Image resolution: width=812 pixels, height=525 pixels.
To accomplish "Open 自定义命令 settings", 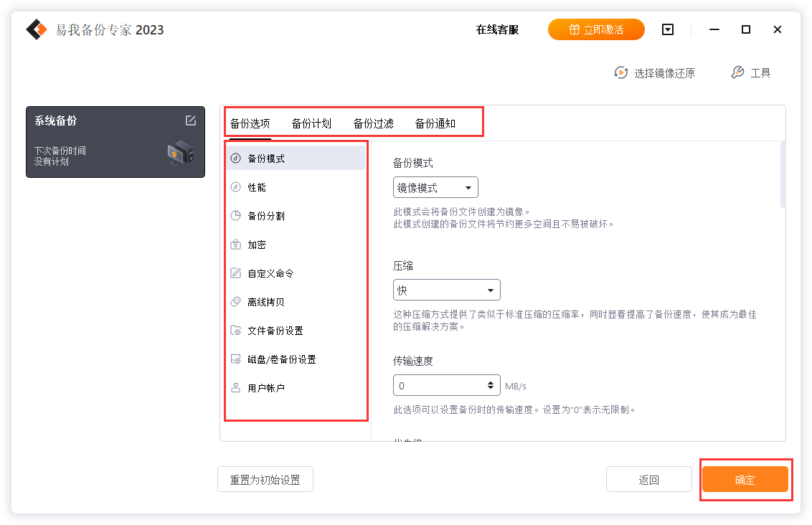I will pyautogui.click(x=270, y=273).
